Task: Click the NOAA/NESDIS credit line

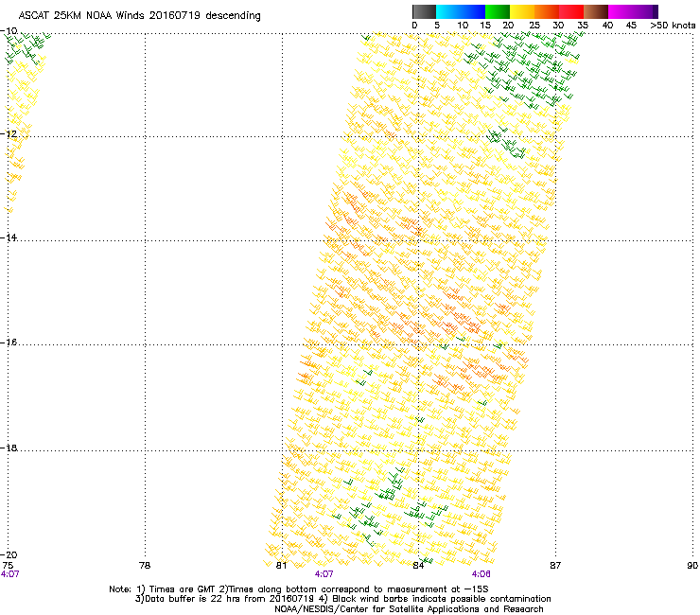Action: coord(409,609)
